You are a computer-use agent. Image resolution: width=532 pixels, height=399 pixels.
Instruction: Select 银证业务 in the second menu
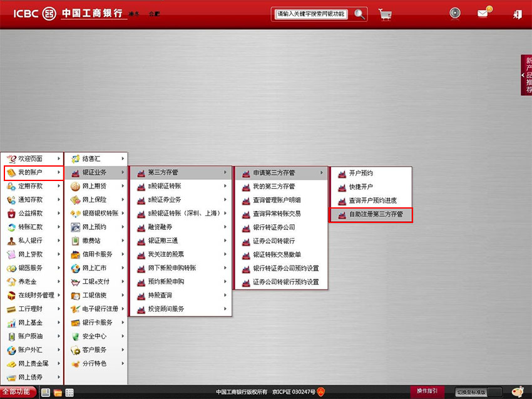(x=96, y=172)
